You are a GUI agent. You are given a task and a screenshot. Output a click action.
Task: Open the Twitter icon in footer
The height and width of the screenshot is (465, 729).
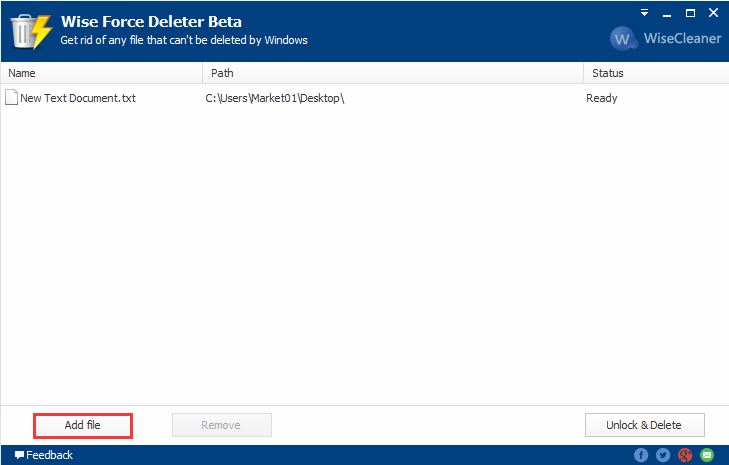(x=663, y=455)
